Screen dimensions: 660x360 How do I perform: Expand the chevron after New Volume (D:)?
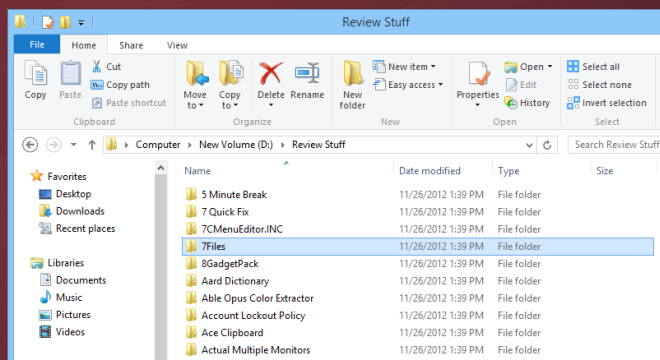click(x=282, y=145)
